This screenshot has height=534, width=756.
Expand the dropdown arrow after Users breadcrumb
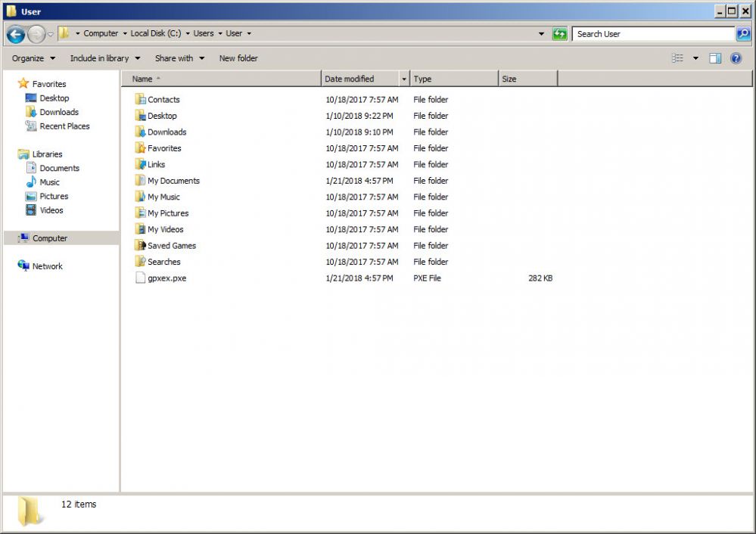(220, 34)
